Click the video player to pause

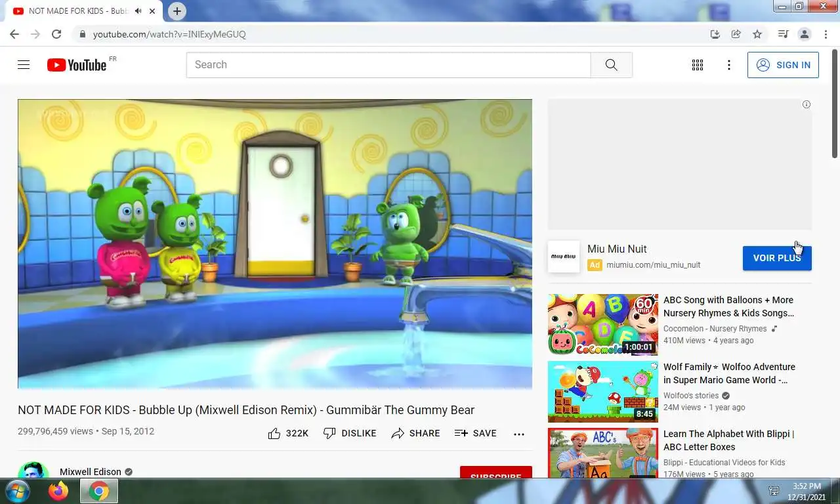tap(275, 244)
